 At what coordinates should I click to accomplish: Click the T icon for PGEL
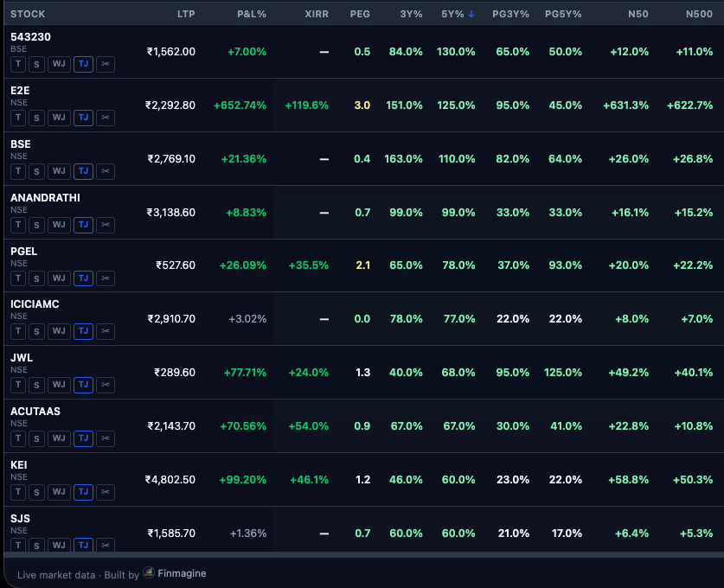click(17, 278)
